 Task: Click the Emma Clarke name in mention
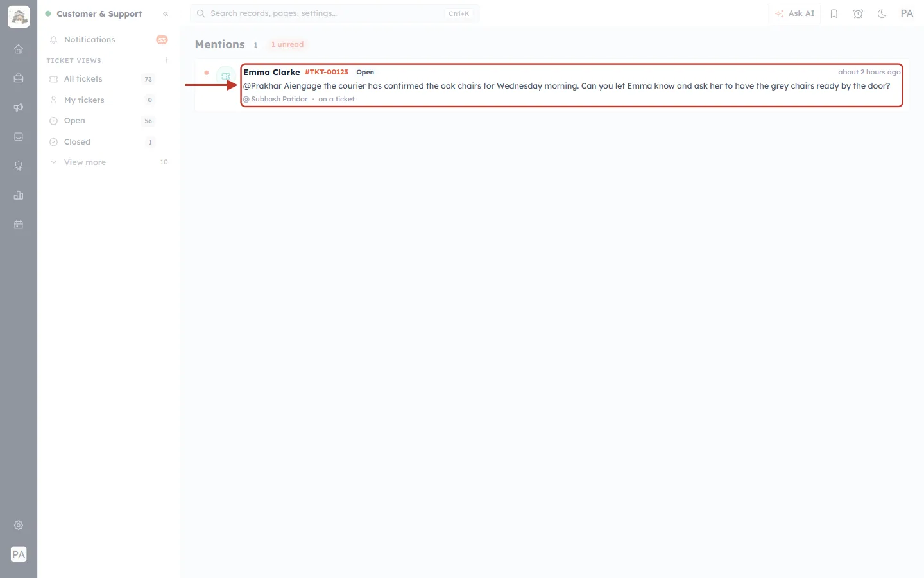pyautogui.click(x=271, y=73)
